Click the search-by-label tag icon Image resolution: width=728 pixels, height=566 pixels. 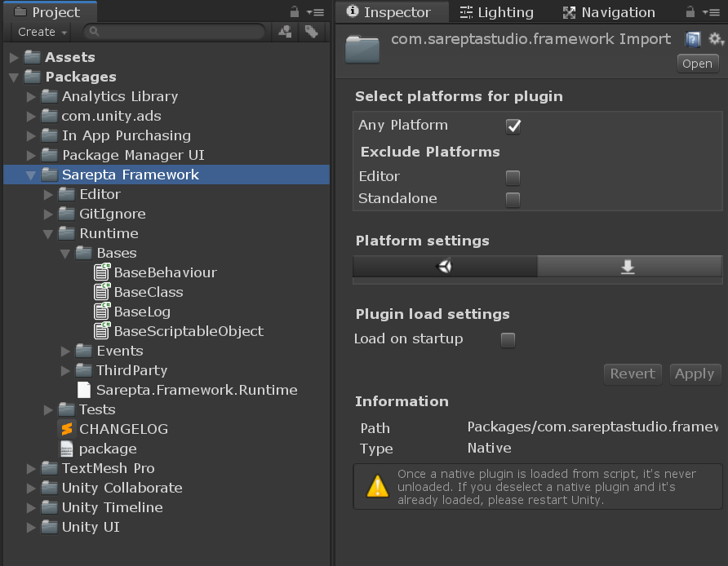tap(311, 32)
